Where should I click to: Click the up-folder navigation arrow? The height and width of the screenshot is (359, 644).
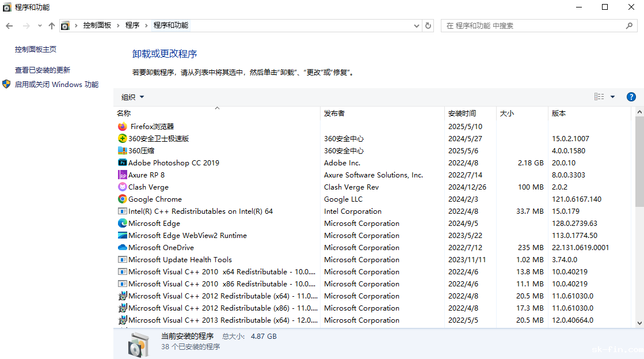(x=51, y=25)
